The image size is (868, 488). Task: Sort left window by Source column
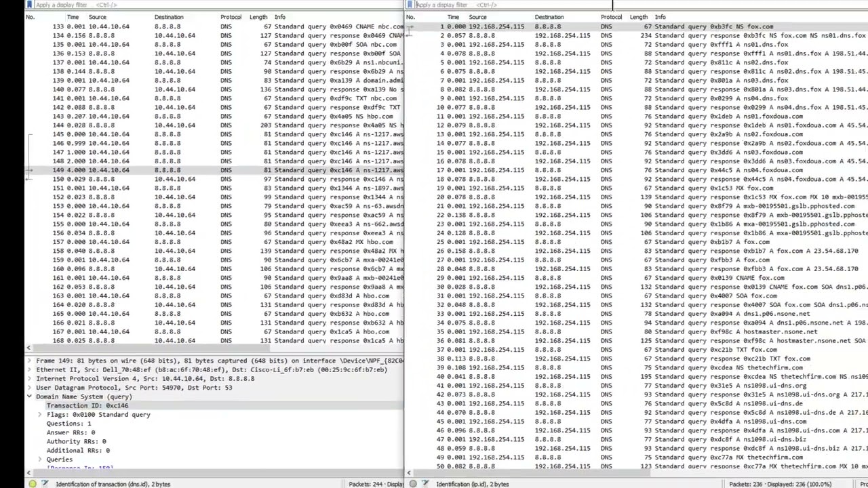(97, 17)
